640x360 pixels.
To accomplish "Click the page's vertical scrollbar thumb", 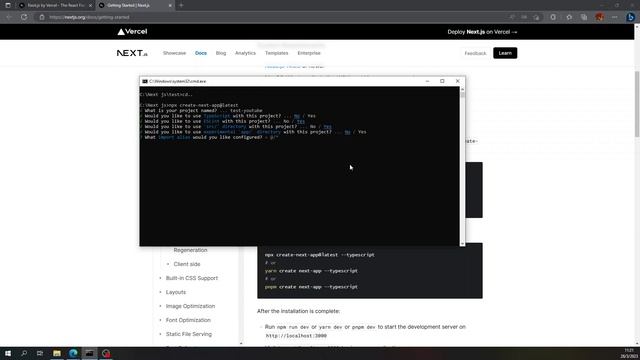I will click(x=637, y=104).
